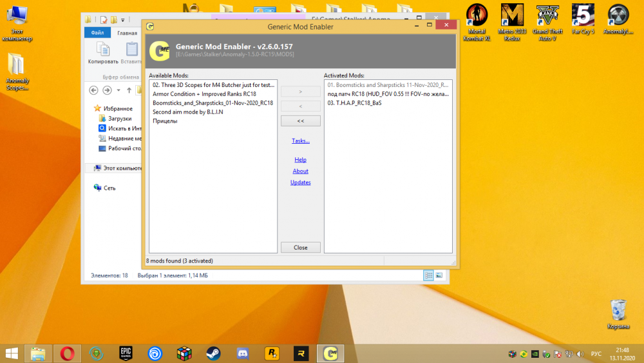Click the Recycle Bin (Корзина) desktop icon
This screenshot has height=363, width=644.
pyautogui.click(x=618, y=311)
